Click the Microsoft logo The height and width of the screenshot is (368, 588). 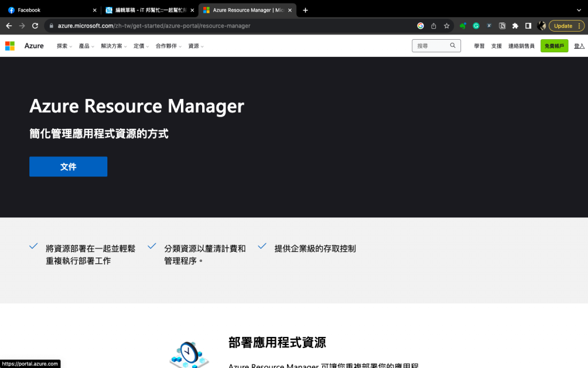[x=10, y=46]
